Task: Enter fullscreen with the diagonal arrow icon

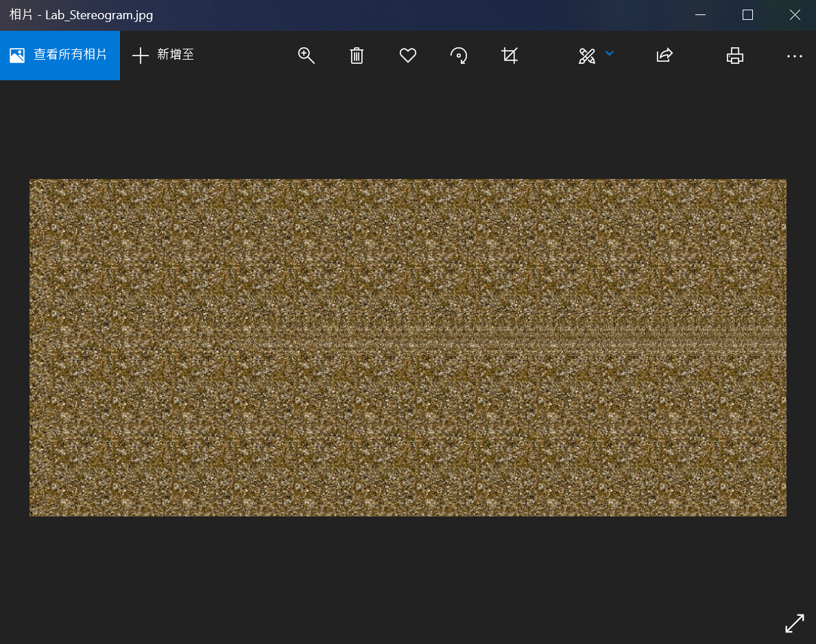Action: 795,623
